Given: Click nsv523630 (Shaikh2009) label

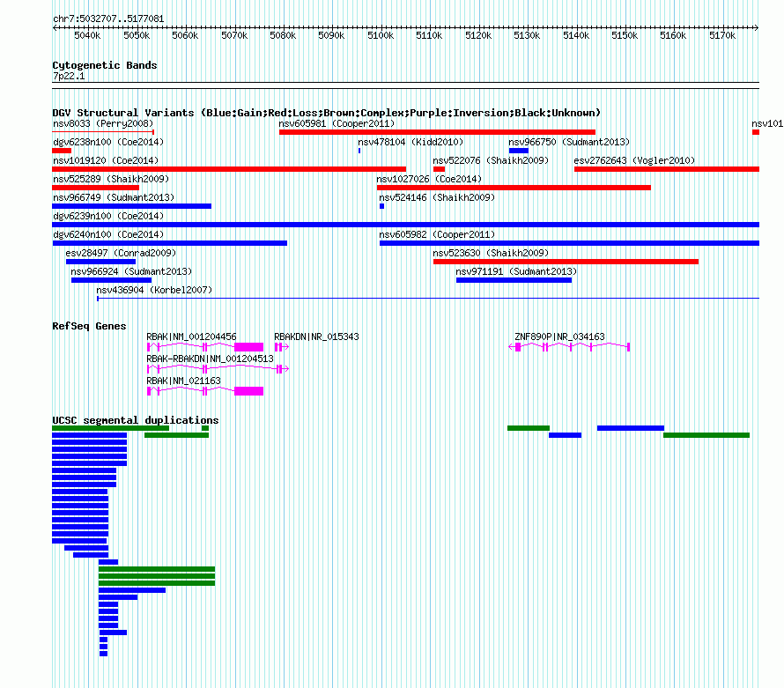Looking at the screenshot, I should point(491,253).
